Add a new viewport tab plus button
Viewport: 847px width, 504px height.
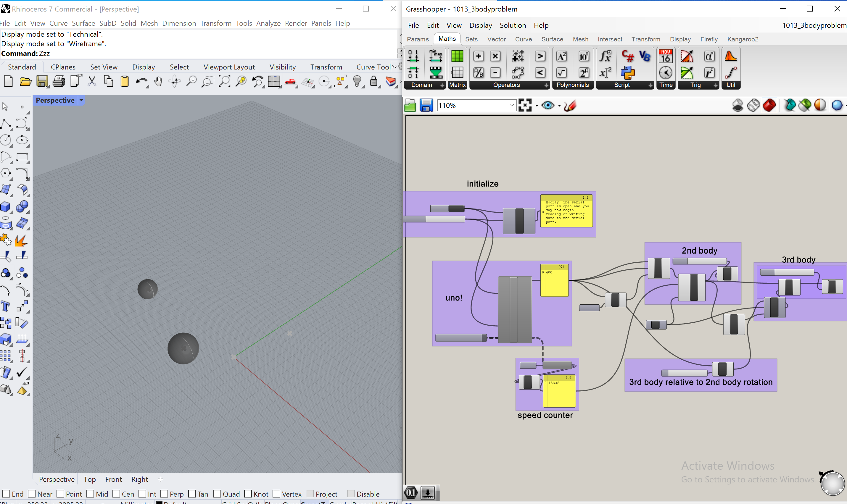point(161,479)
